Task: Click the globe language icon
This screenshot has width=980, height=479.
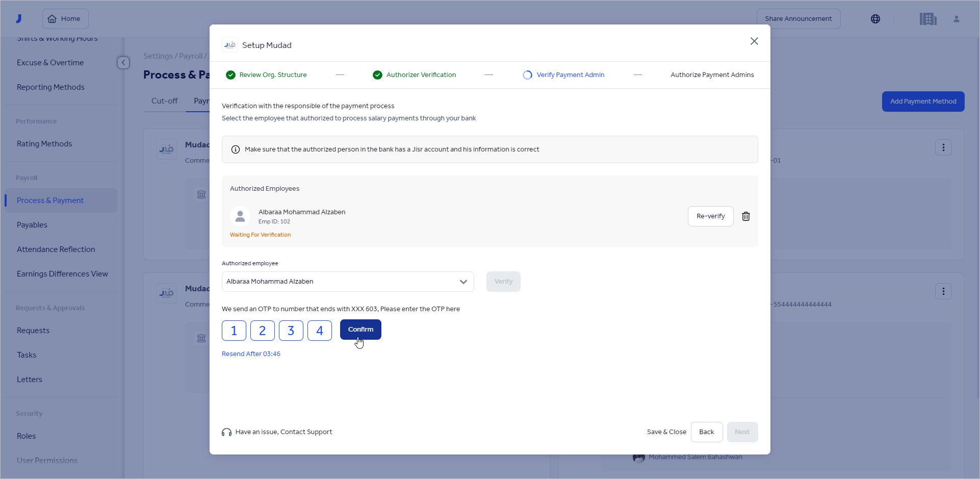Action: click(x=875, y=19)
